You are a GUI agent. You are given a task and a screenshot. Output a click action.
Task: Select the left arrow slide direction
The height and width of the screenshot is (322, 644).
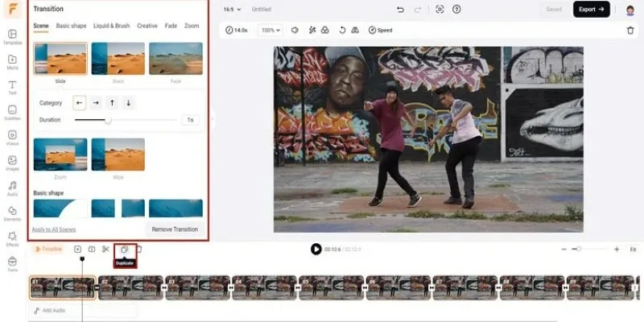pyautogui.click(x=79, y=103)
